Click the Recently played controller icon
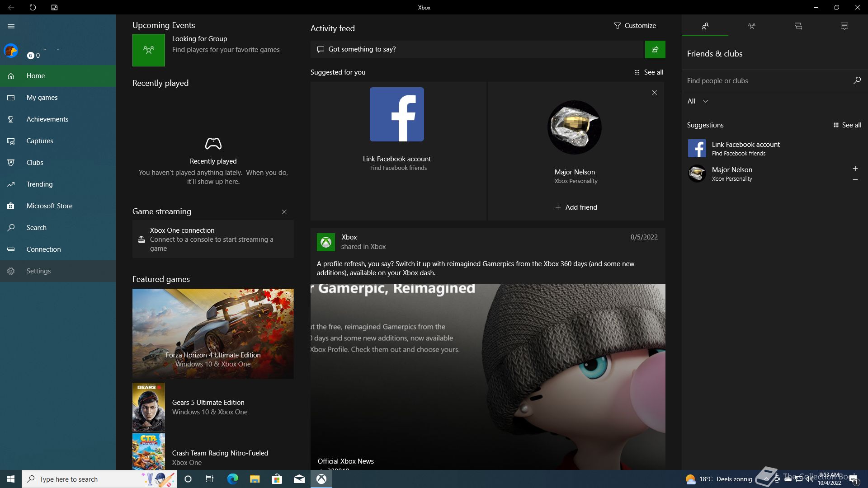Screen dimensions: 868x488 coord(213,144)
